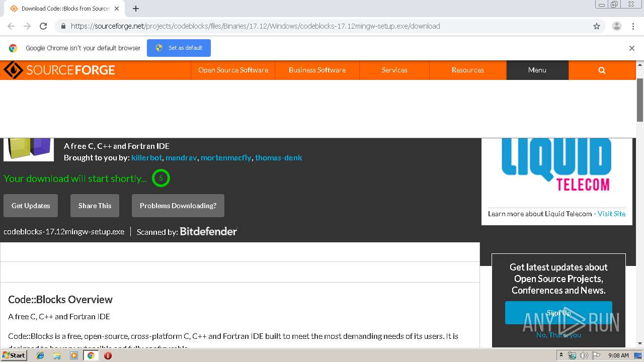
Task: Open mandrav author link
Action: click(181, 157)
